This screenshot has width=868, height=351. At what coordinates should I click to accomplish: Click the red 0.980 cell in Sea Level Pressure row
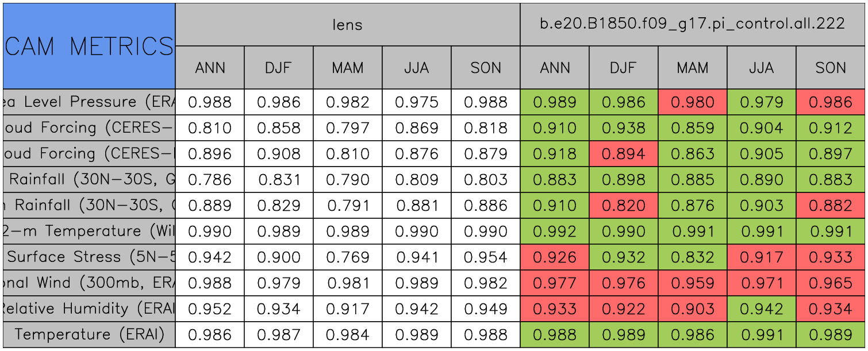tap(692, 102)
